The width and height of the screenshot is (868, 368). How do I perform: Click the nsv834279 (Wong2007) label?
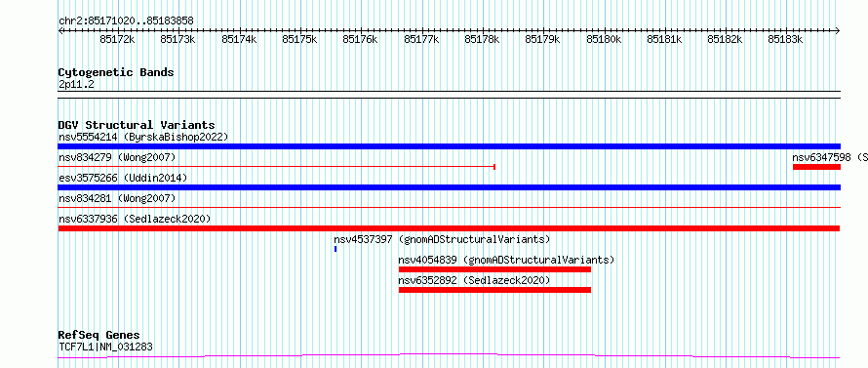click(117, 157)
